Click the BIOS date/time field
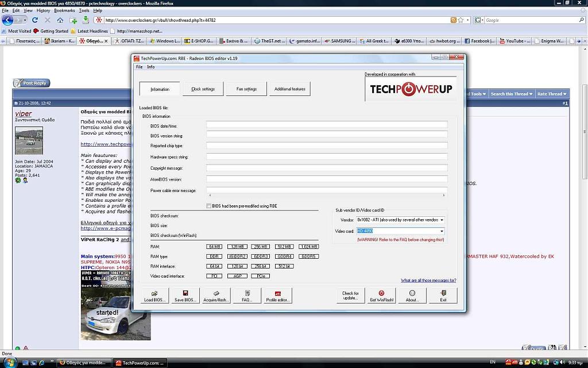The width and height of the screenshot is (588, 368). point(327,125)
